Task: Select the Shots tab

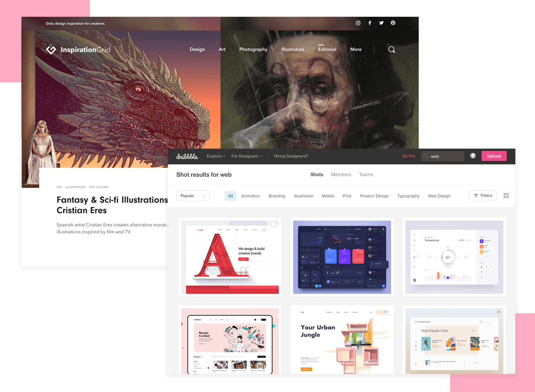Action: 317,175
